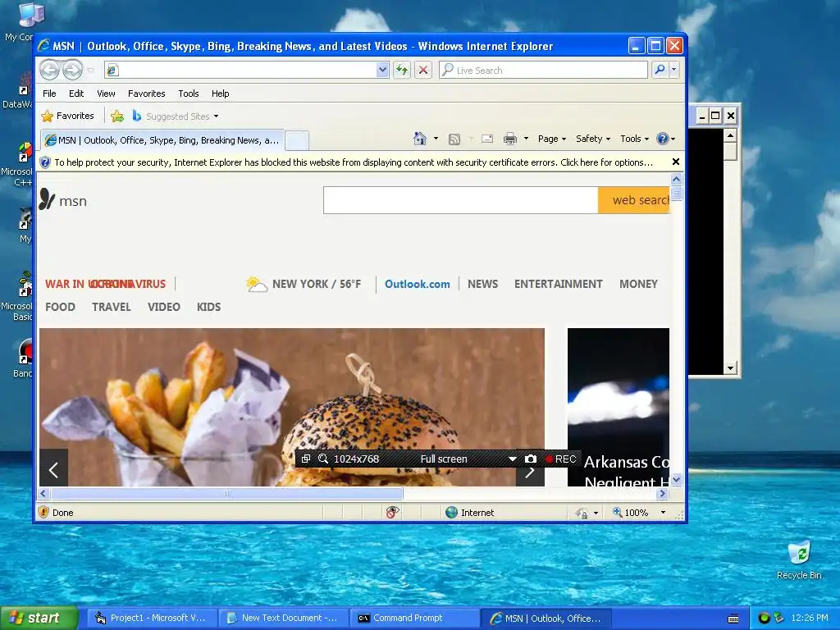The image size is (840, 630).
Task: Click the recorder zoom magnifier icon
Action: 323,459
